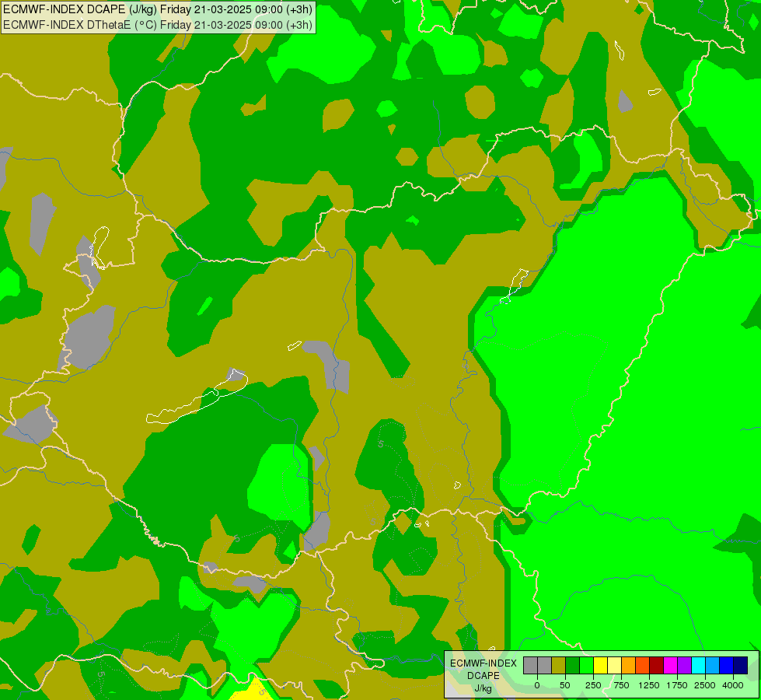Click the legend value 50
Viewport: 761px width, 700px height.
pyautogui.click(x=565, y=685)
